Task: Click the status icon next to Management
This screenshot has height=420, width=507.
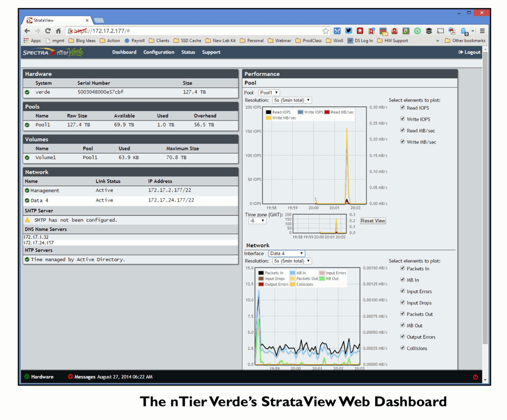Action: point(27,191)
